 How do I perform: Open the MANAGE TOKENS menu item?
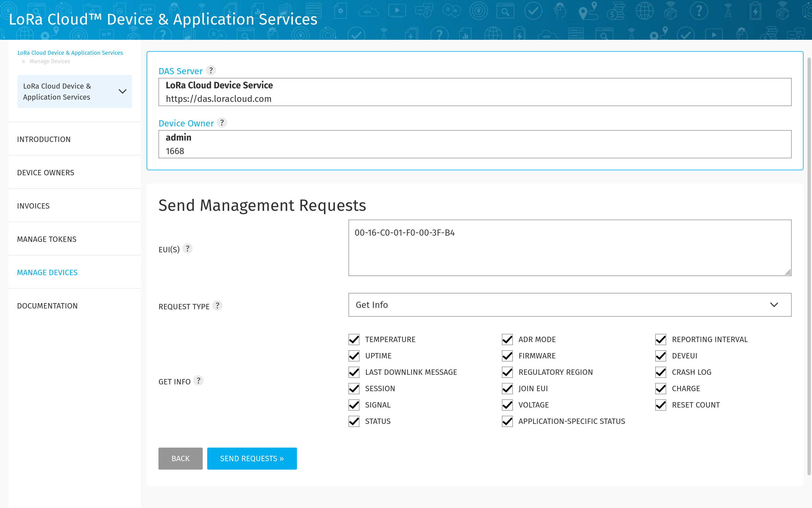tap(74, 239)
